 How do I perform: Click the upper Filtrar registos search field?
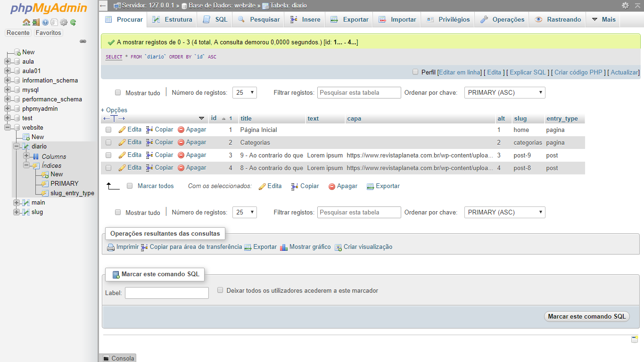(x=359, y=93)
